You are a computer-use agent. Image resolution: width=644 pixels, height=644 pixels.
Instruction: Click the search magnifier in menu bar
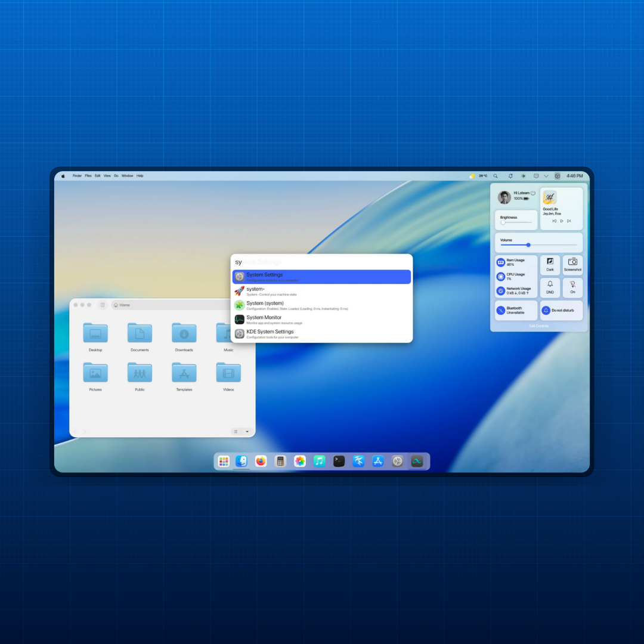(496, 176)
